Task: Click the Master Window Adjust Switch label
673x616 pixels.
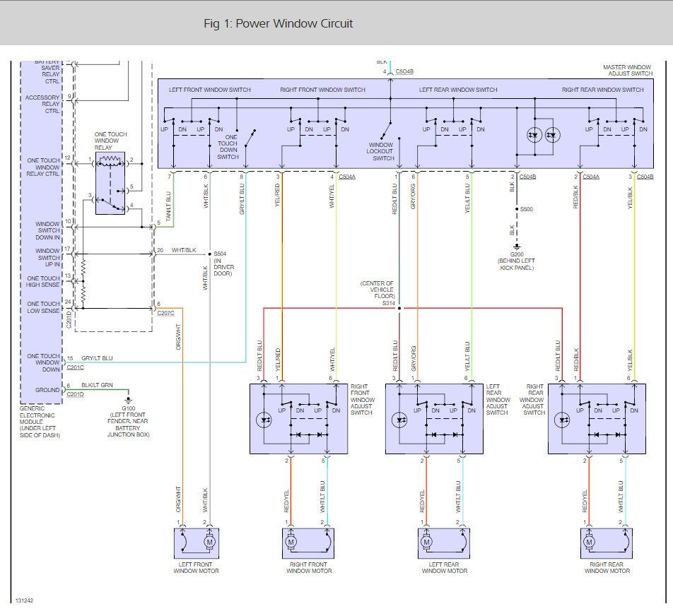Action: [627, 71]
